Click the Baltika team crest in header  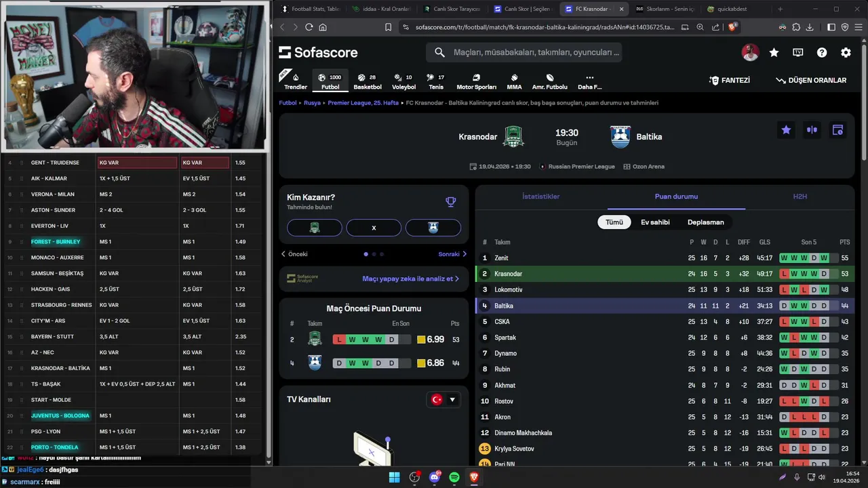[x=620, y=136]
